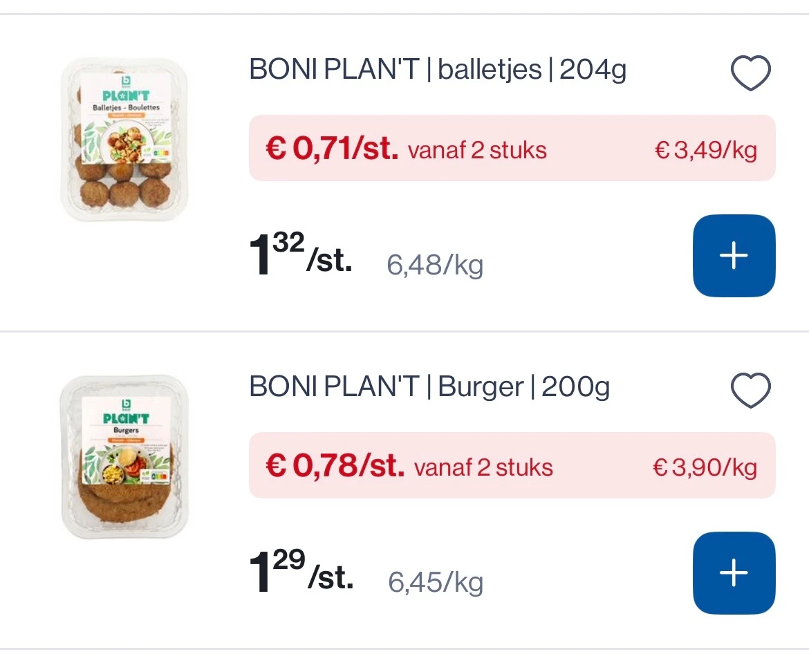
Task: Click the € 3,90/kg price on Burger banner
Action: click(706, 466)
